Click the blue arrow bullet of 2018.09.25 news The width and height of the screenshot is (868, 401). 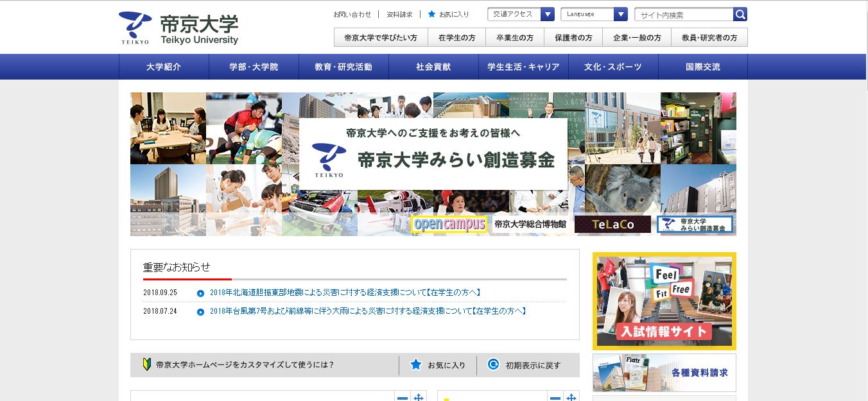(x=200, y=293)
